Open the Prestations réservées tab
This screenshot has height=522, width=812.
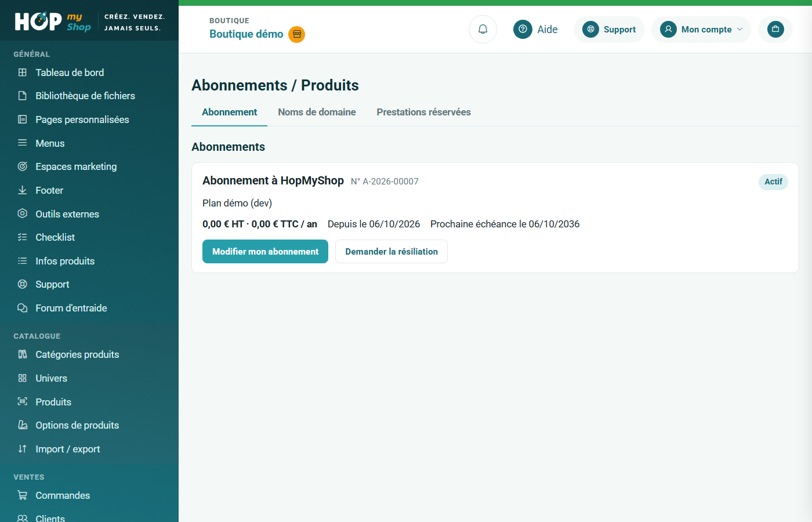click(x=423, y=112)
